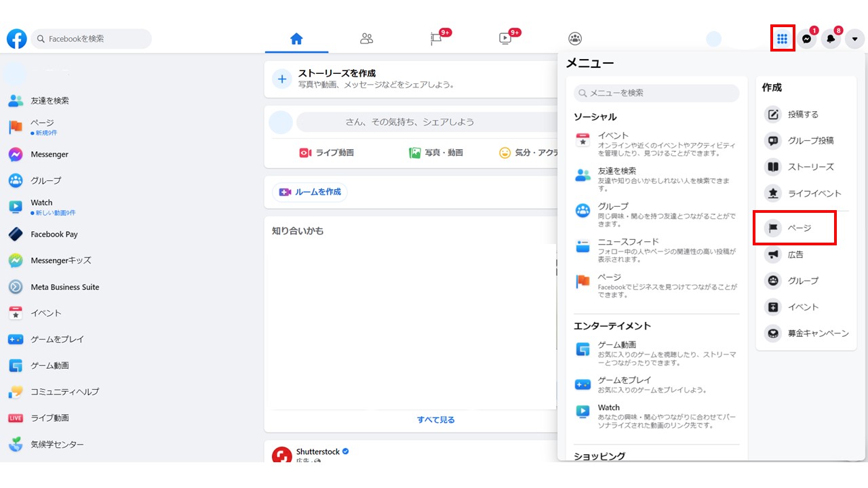
Task: Select Watch in エンターテイメント menu list
Action: (x=656, y=416)
